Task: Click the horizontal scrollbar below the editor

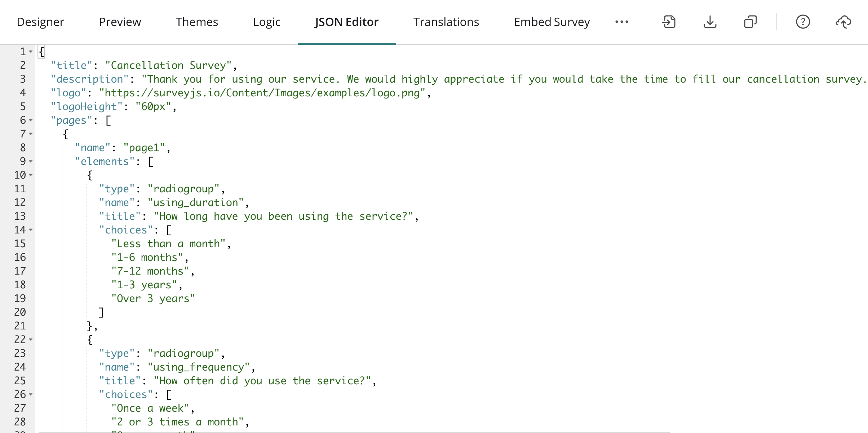Action: [354, 432]
